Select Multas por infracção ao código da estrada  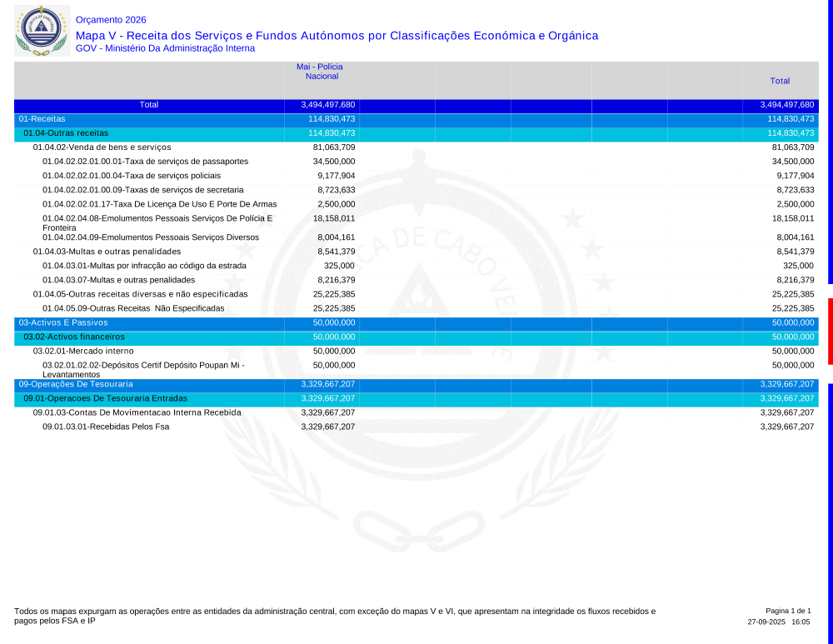[144, 266]
